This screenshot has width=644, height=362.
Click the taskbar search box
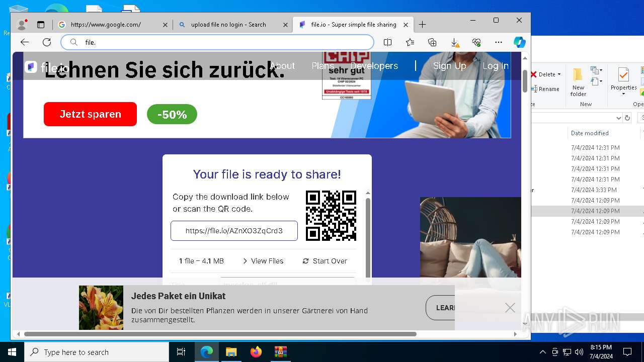click(x=97, y=352)
